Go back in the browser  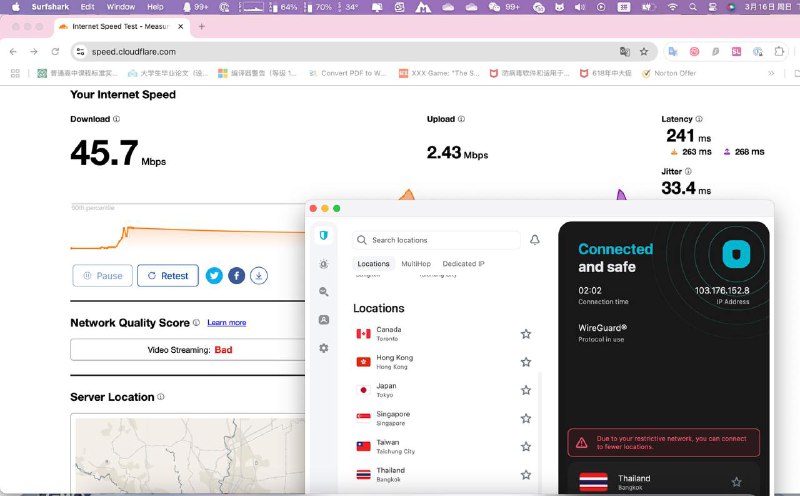click(13, 52)
